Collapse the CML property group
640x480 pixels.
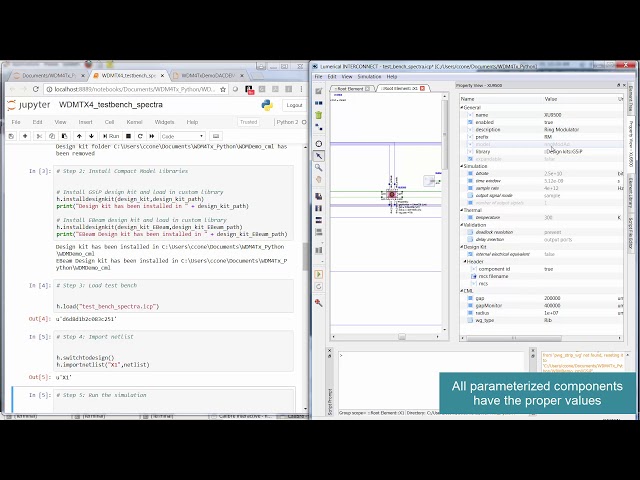coord(462,291)
